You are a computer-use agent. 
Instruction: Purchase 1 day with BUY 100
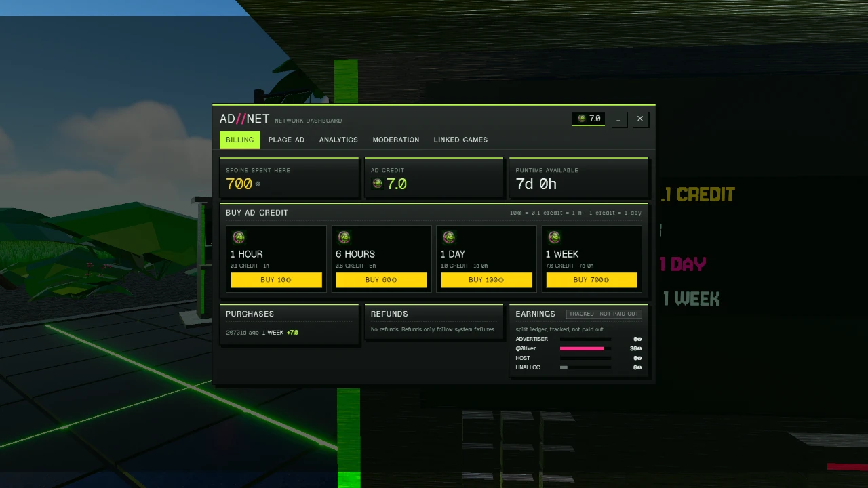coord(486,280)
